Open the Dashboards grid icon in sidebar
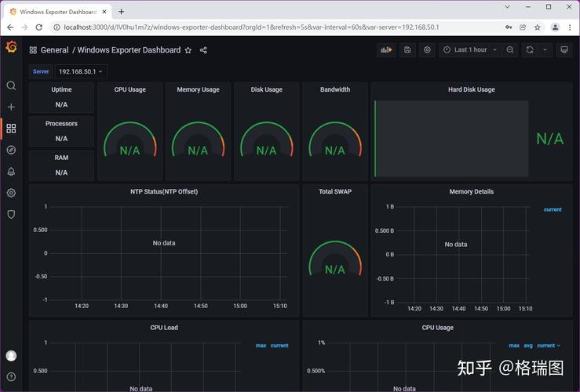The image size is (580, 392). point(11,129)
